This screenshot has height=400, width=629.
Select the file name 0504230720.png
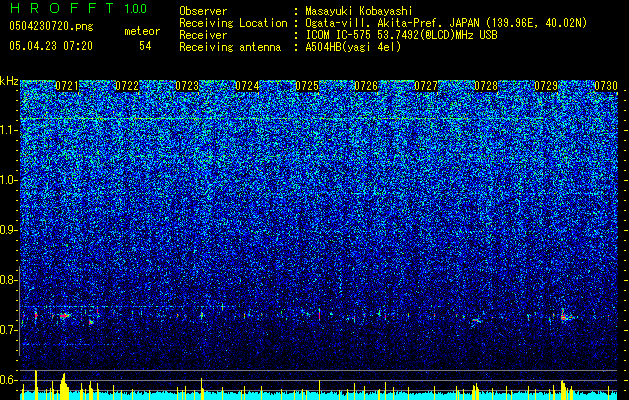51,26
